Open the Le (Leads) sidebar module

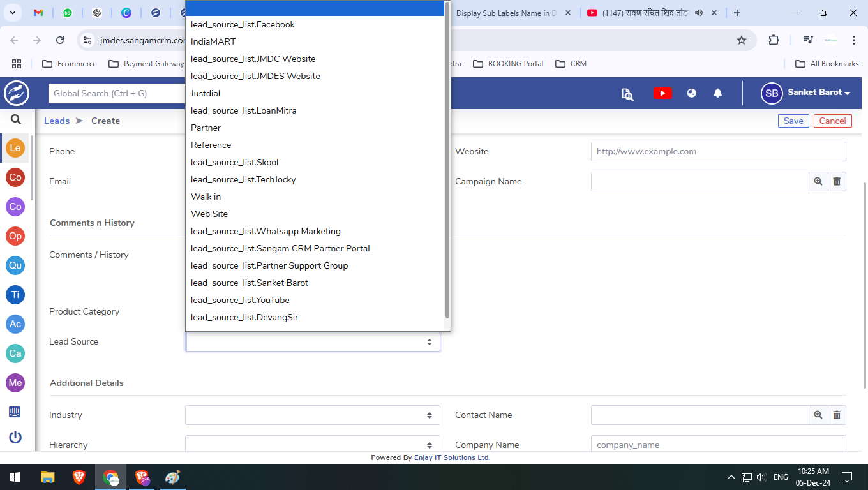click(x=15, y=148)
